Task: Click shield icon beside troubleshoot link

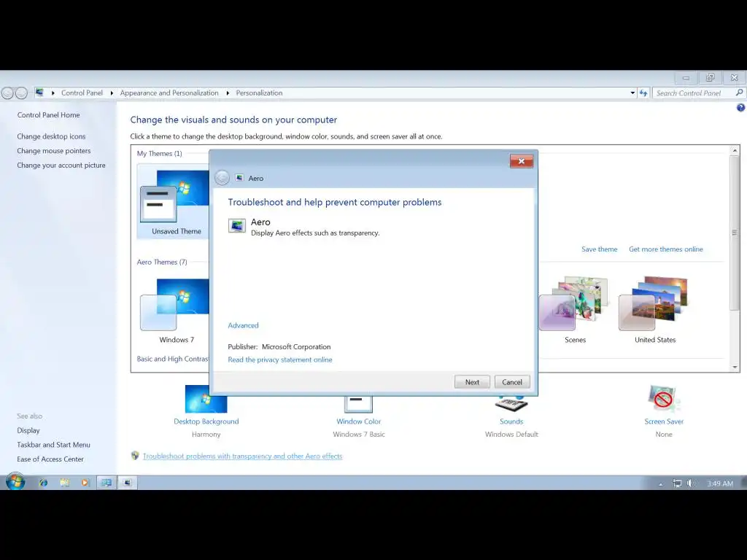Action: [x=135, y=456]
